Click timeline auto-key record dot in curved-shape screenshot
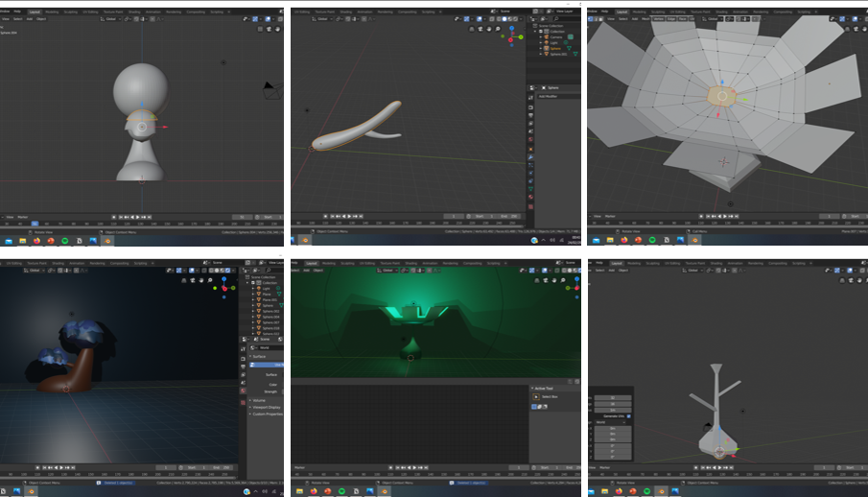The height and width of the screenshot is (497, 868). [x=325, y=216]
